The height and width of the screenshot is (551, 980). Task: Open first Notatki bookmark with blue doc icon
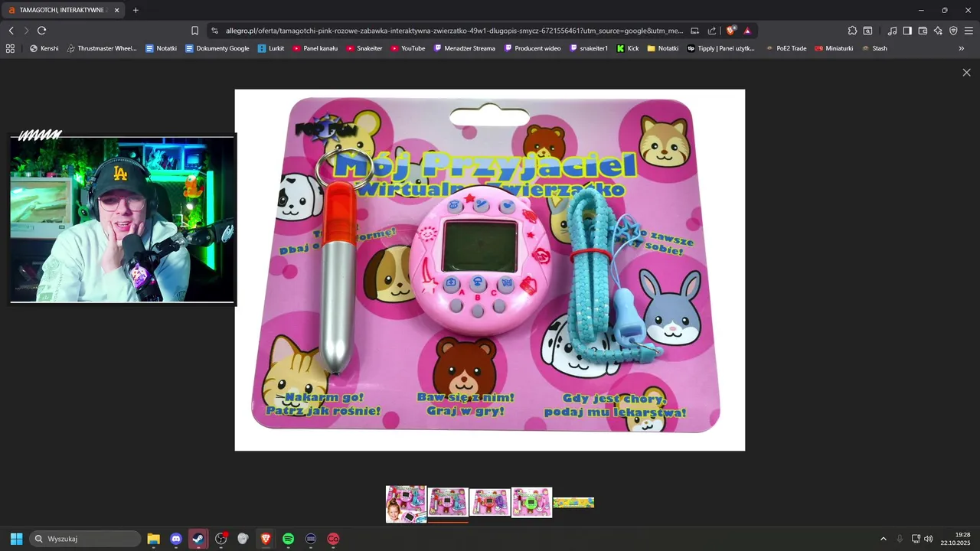click(161, 48)
